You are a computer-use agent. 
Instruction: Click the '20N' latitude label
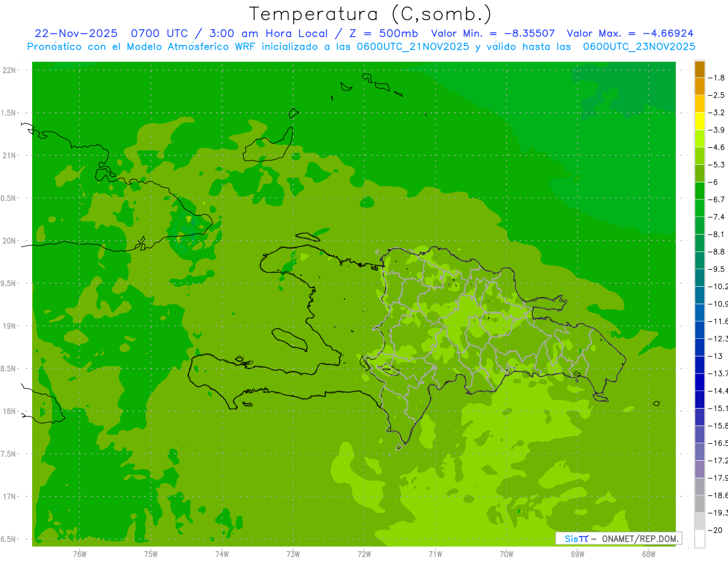pos(9,241)
